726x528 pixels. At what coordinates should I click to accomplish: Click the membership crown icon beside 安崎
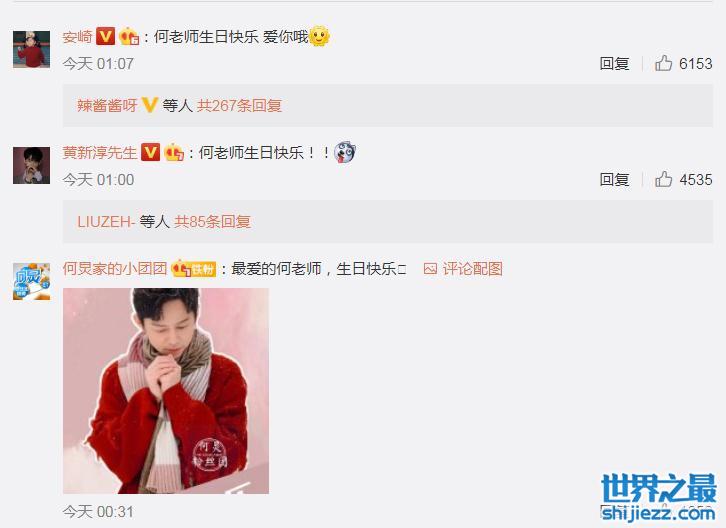click(x=129, y=36)
